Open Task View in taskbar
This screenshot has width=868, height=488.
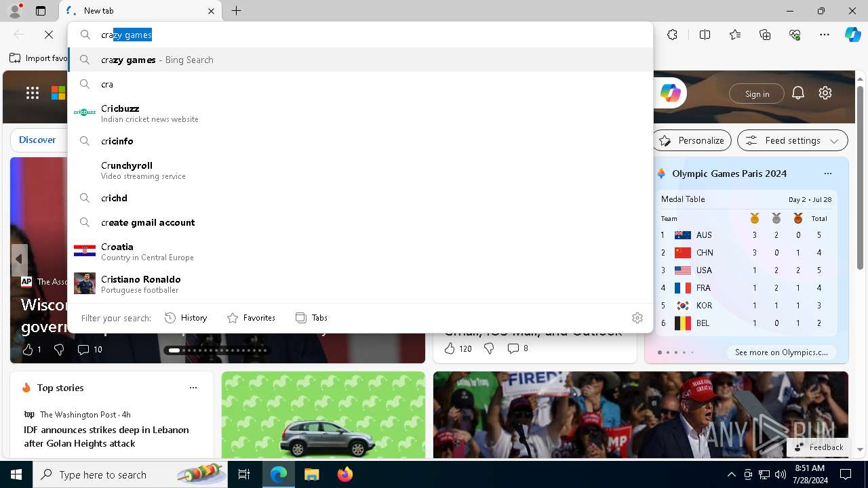pyautogui.click(x=245, y=474)
